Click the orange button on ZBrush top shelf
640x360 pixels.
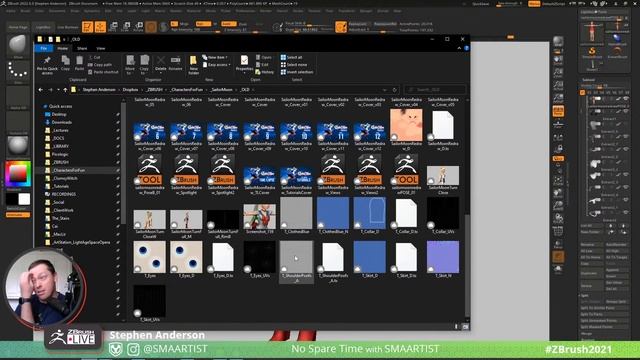341,27
